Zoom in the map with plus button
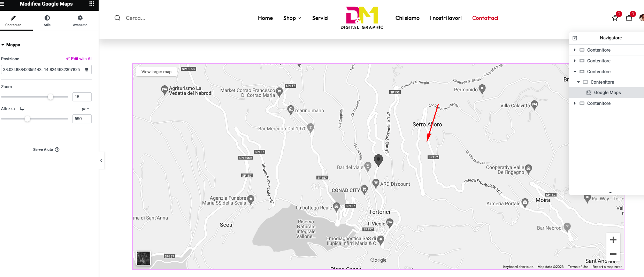Viewport: 644px width, 277px height. click(x=613, y=240)
